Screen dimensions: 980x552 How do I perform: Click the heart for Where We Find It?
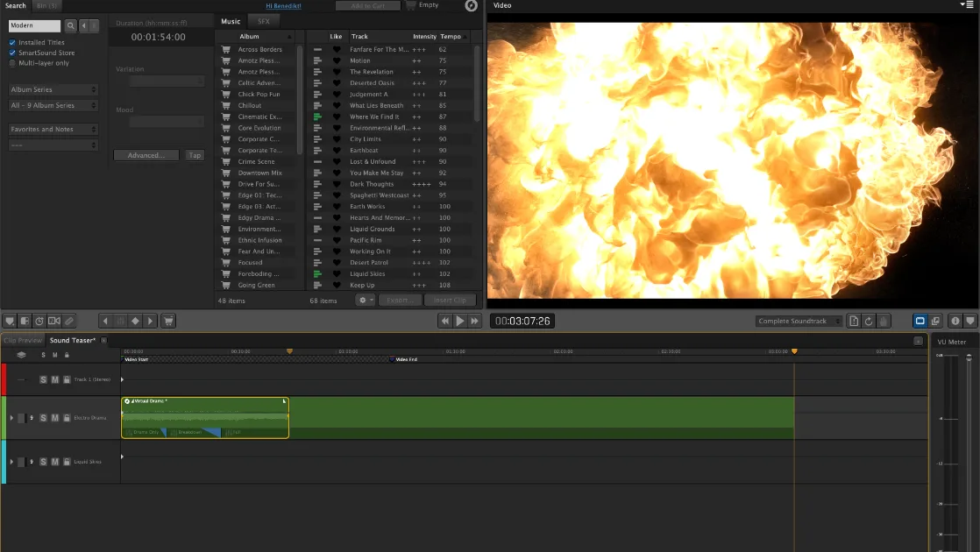(337, 117)
